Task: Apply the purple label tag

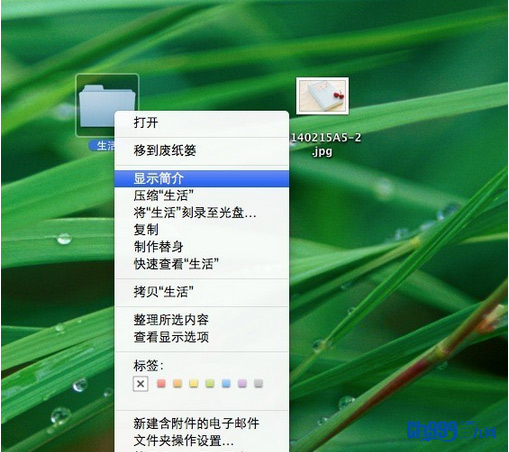Action: tap(242, 384)
